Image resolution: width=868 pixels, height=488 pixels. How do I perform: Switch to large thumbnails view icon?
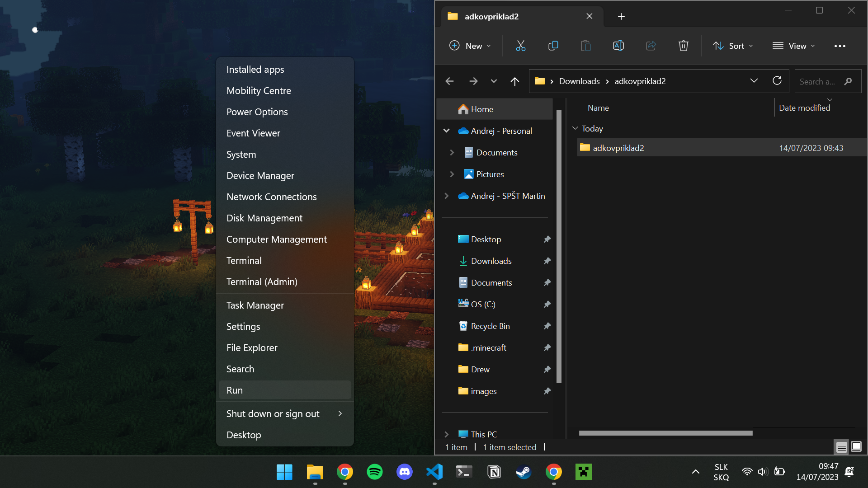[x=856, y=447]
